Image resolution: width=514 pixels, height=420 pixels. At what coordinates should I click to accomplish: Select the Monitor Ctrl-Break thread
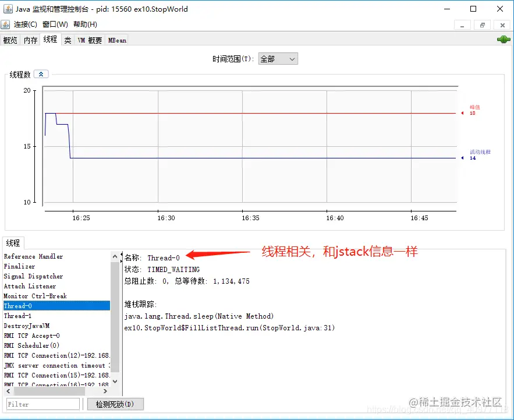(56, 296)
